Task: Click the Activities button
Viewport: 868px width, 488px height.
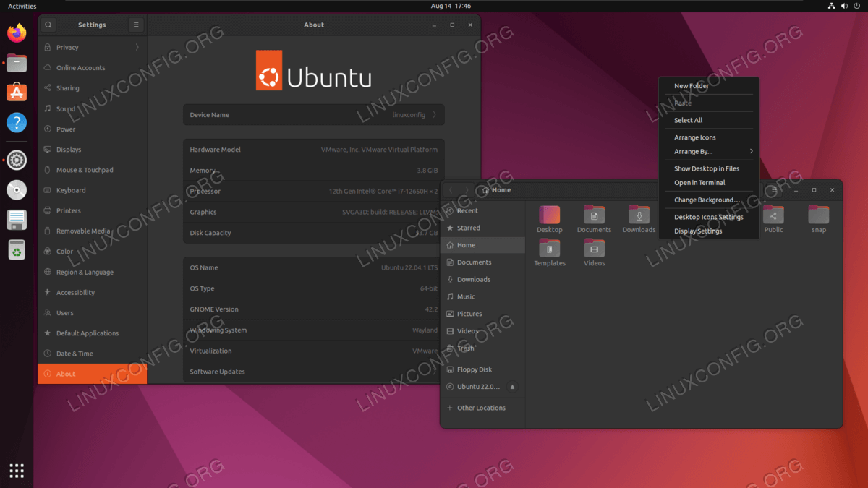Action: point(22,6)
